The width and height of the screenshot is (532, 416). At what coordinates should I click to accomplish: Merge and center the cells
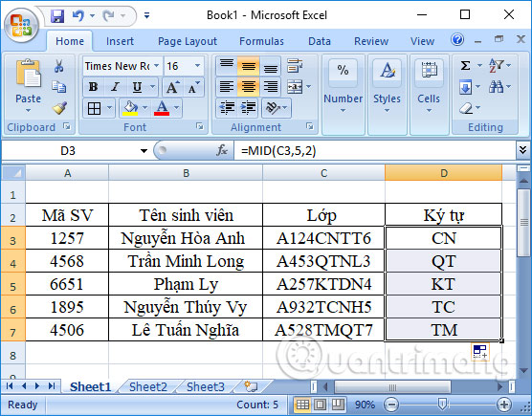pos(295,87)
